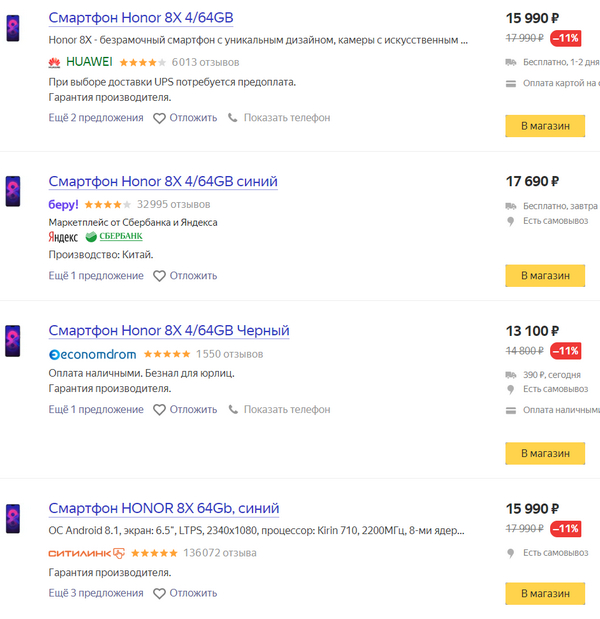Click "В магазин" for the 17 690 ₽ offer
Image resolution: width=600 pixels, height=619 pixels.
[545, 276]
